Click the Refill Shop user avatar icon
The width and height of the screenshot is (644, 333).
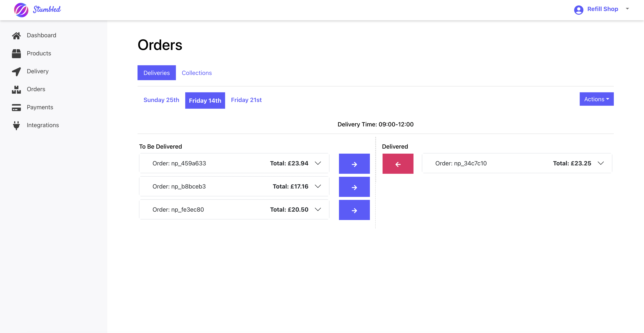578,10
